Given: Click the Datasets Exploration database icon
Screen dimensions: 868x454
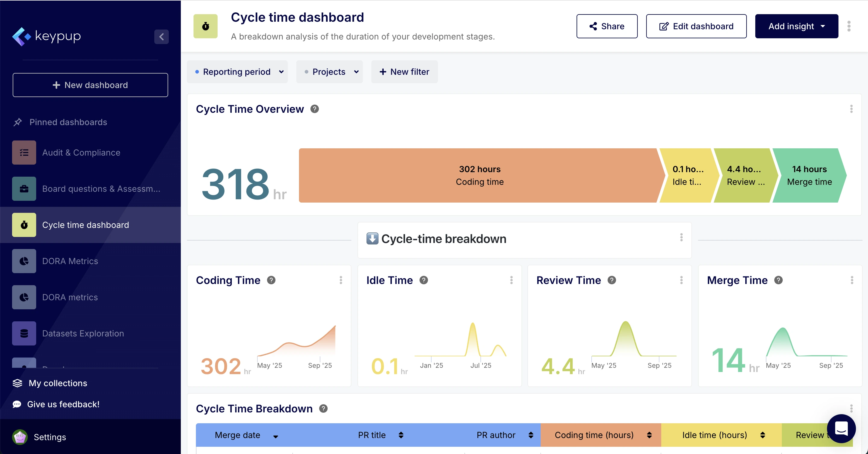Looking at the screenshot, I should 24,333.
